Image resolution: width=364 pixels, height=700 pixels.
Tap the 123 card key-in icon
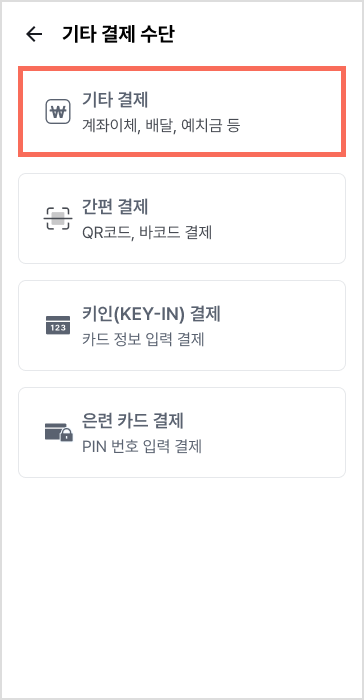tap(58, 325)
